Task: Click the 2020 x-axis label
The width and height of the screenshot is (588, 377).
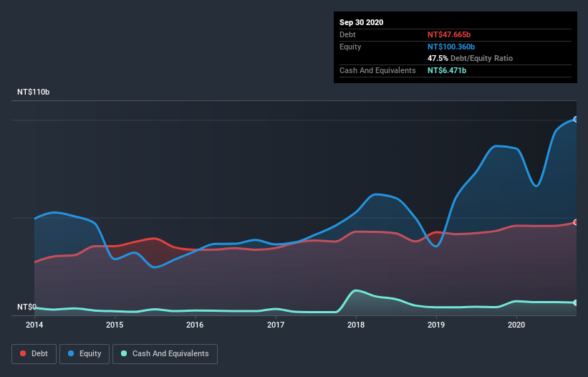Action: coord(516,325)
